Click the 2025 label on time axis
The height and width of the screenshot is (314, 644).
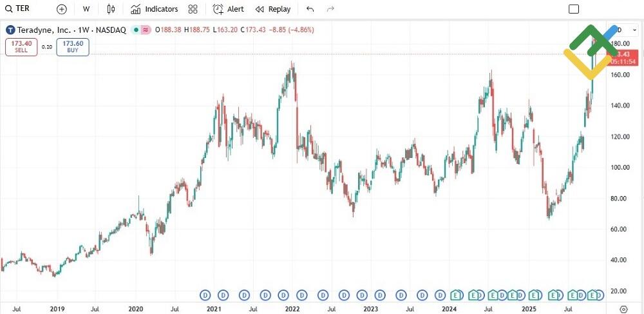pos(529,308)
